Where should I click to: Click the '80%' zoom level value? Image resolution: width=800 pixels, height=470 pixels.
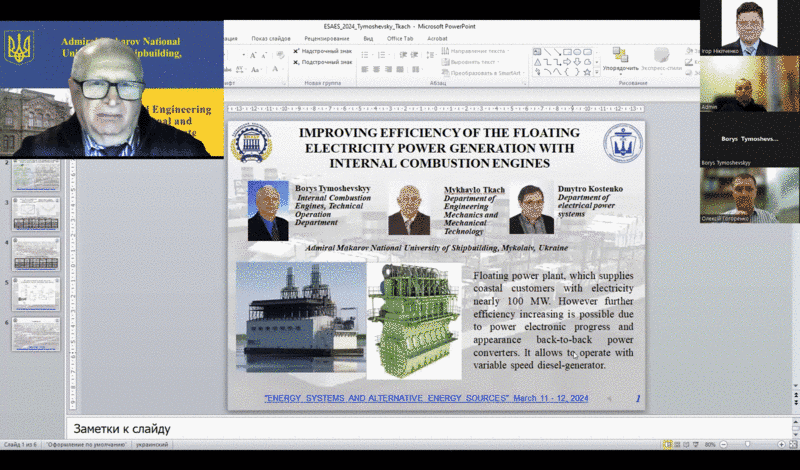[710, 444]
